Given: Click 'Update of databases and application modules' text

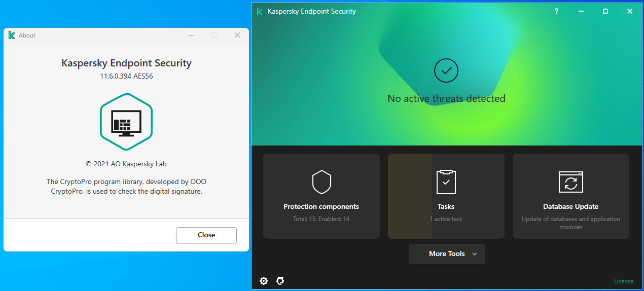Looking at the screenshot, I should click(571, 223).
